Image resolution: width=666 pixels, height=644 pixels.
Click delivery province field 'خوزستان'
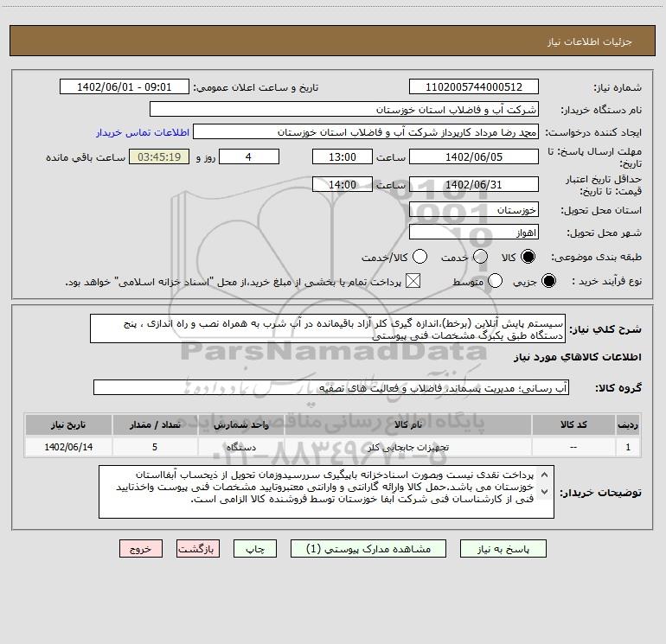click(474, 210)
